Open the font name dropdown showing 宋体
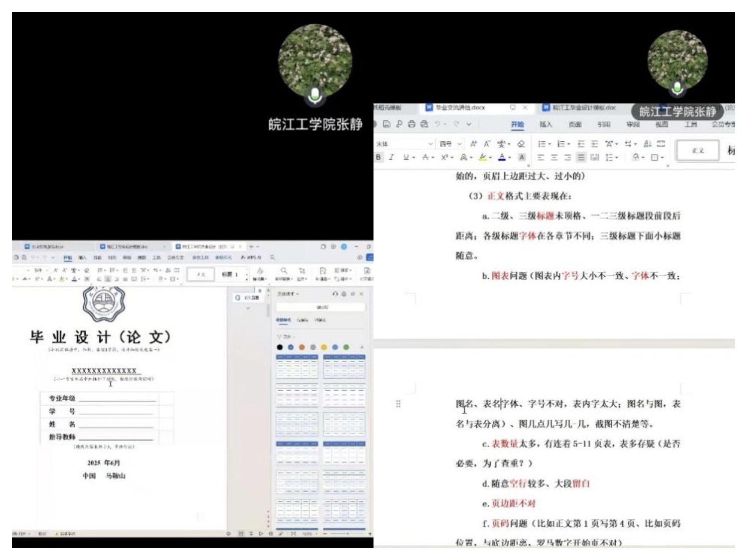 pyautogui.click(x=398, y=143)
